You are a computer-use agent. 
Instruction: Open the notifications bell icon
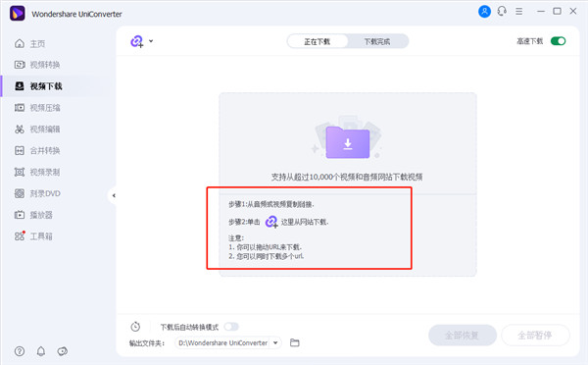(41, 351)
